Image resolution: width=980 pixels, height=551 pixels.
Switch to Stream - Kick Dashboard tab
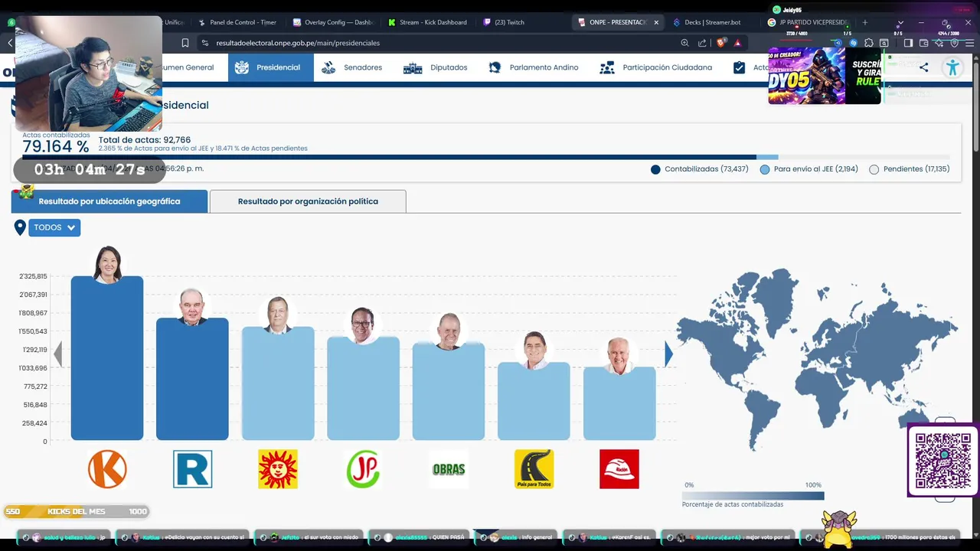coord(427,22)
